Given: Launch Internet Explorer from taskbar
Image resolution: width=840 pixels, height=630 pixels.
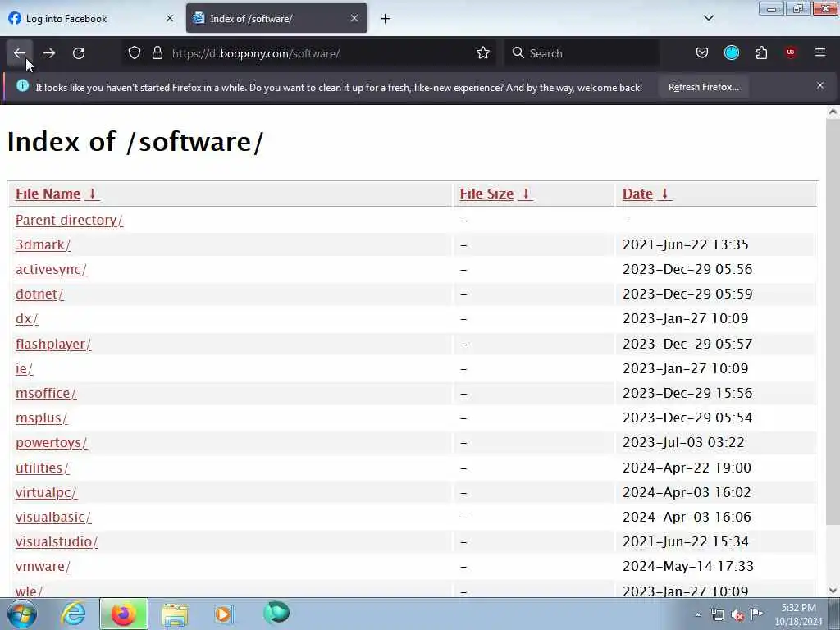Looking at the screenshot, I should pos(73,614).
